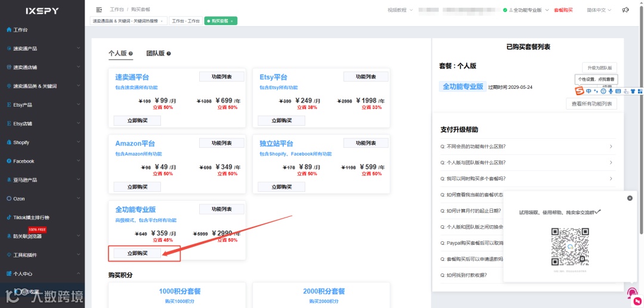Click the 工作台 breadcrumb link
This screenshot has width=644, height=308.
click(x=117, y=10)
